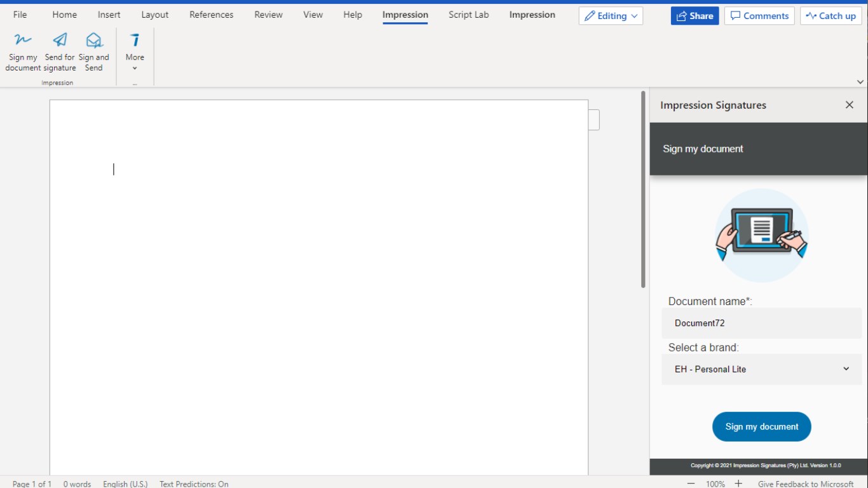The image size is (868, 488).
Task: Toggle Text Predictions in the status bar
Action: (194, 484)
